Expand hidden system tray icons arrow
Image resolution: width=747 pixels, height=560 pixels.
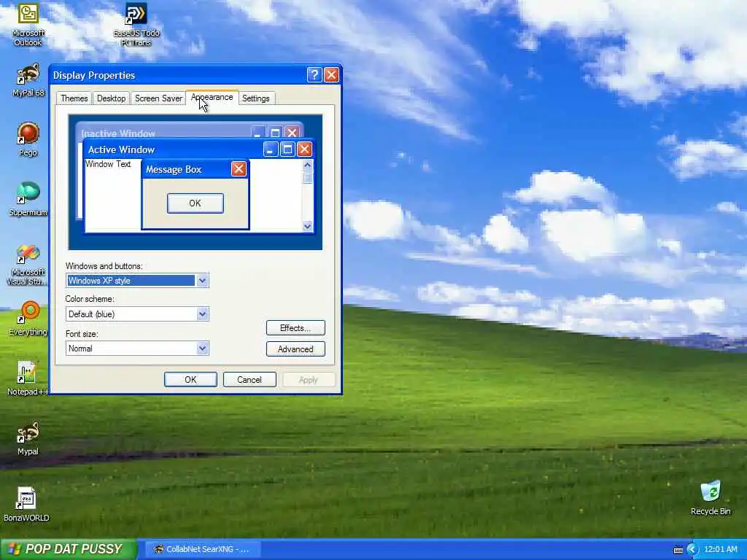click(692, 550)
